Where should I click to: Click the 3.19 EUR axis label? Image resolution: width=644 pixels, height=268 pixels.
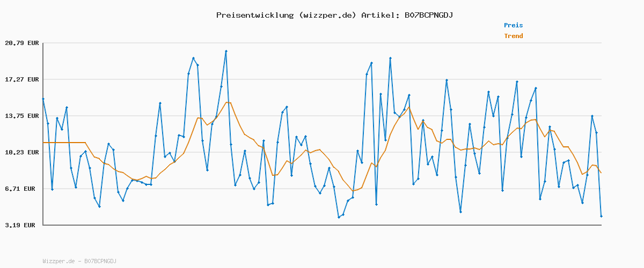point(22,225)
